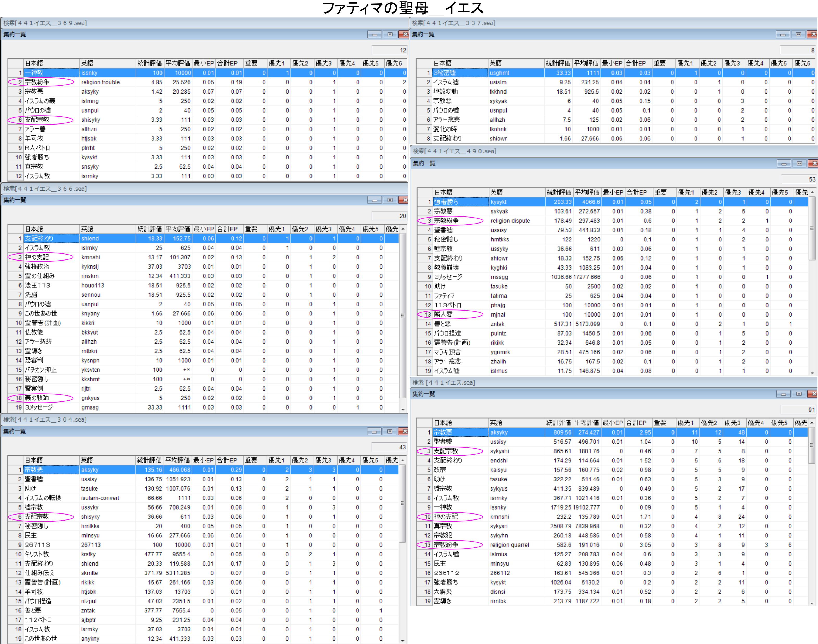Maximize the 441イエス.sea summary window

pos(799,394)
